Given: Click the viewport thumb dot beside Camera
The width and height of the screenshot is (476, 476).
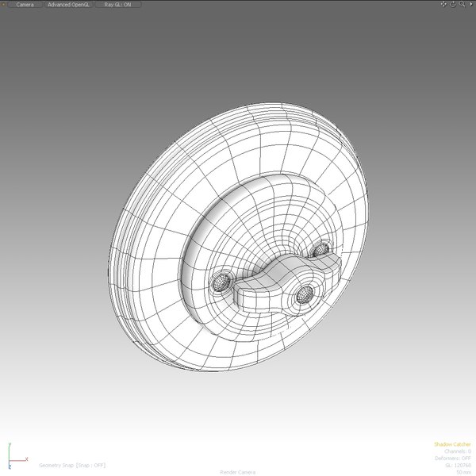Looking at the screenshot, I should (3, 4).
